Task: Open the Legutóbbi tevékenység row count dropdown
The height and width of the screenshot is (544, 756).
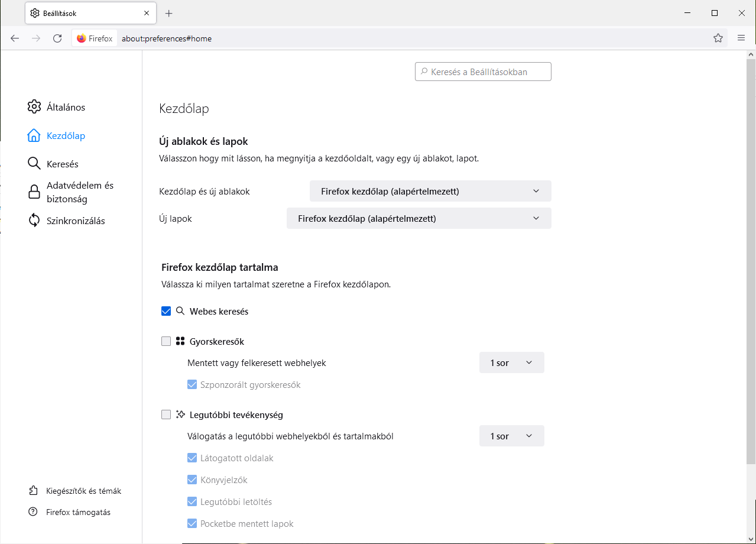Action: (511, 436)
